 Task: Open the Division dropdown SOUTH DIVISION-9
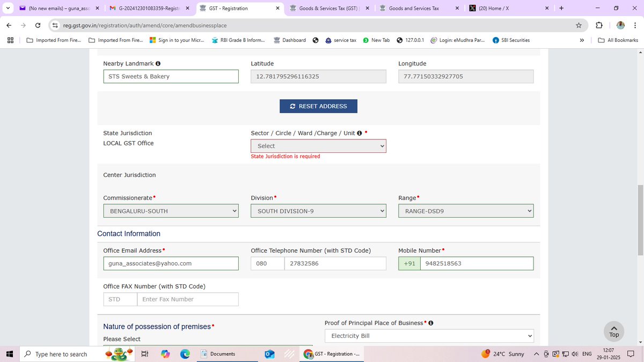(x=318, y=211)
